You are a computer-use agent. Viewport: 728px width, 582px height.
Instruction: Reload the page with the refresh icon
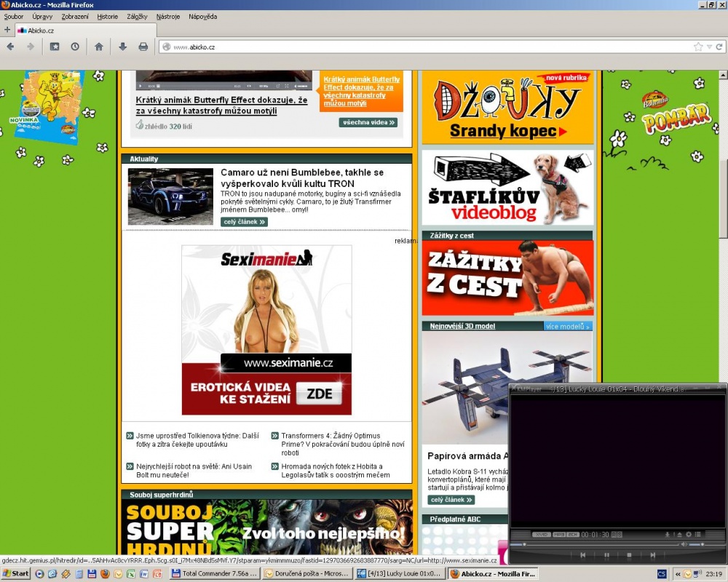(719, 47)
